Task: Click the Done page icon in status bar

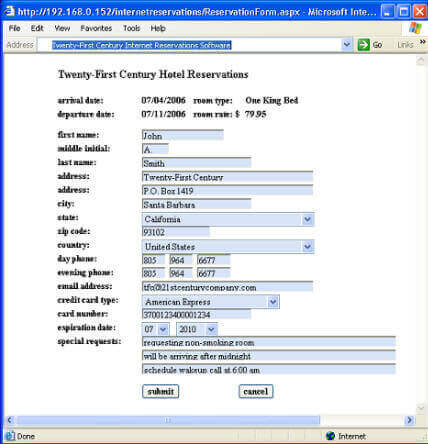Action: click(x=10, y=436)
